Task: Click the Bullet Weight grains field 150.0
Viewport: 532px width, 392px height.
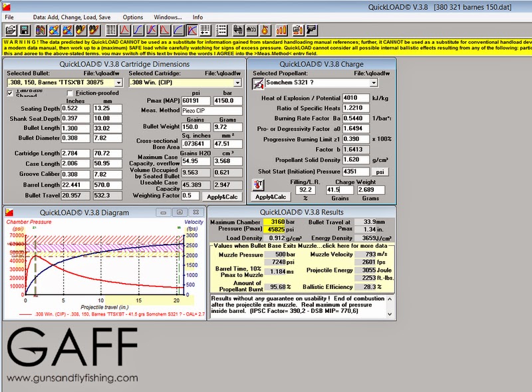Action: pos(196,127)
